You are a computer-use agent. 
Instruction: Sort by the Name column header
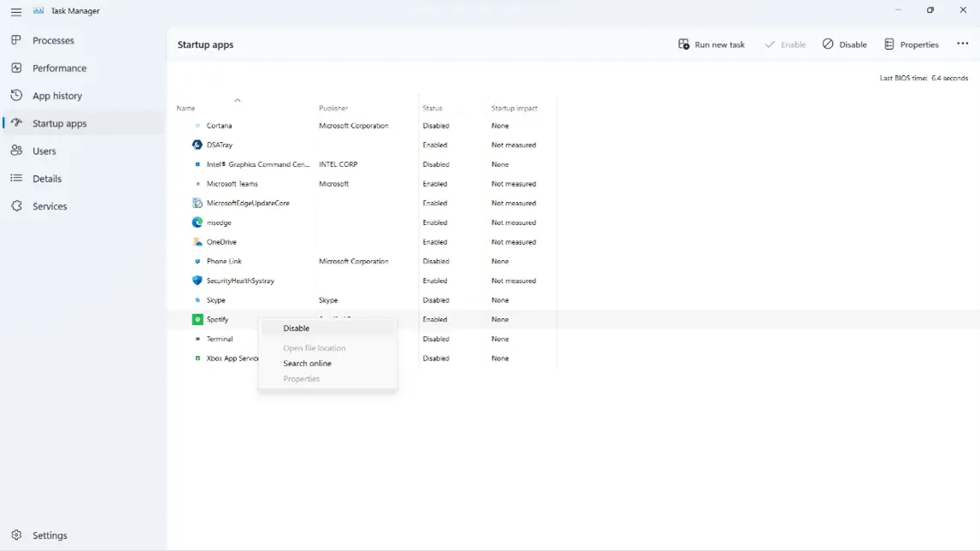186,108
